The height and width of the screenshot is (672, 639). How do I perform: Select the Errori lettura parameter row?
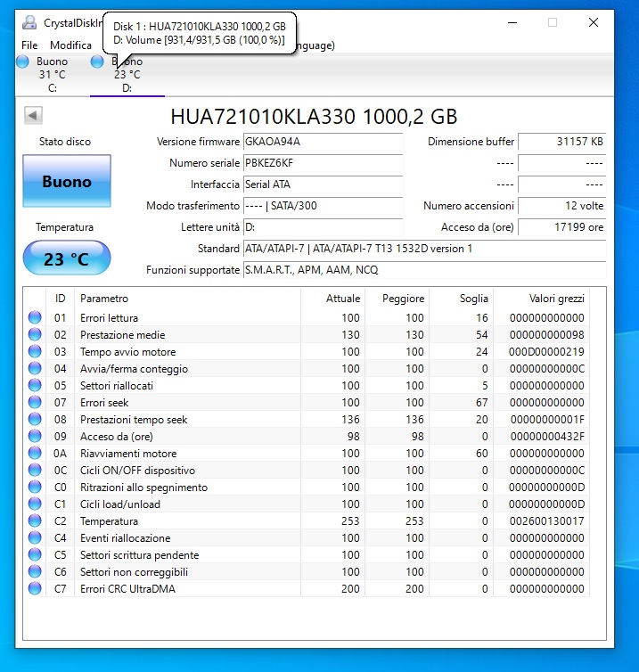point(307,317)
